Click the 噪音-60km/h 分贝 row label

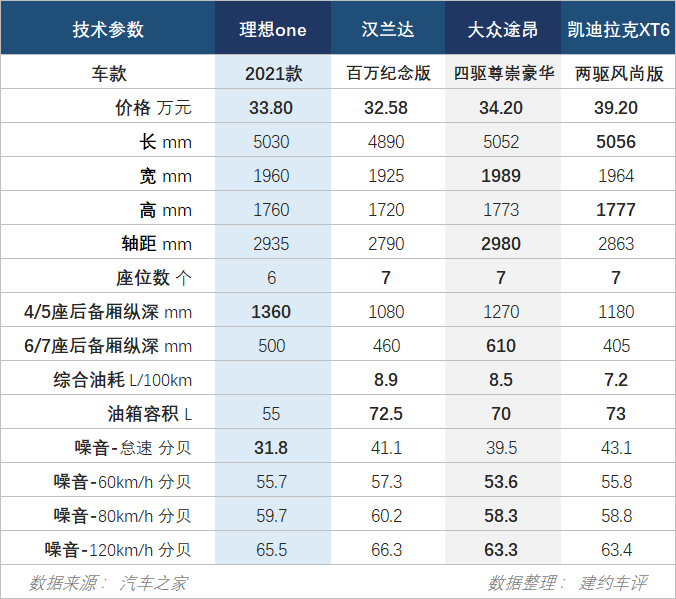(122, 482)
